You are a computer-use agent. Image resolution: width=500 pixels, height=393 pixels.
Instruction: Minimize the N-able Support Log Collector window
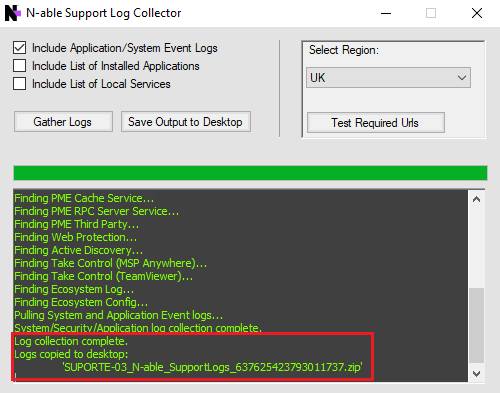386,13
